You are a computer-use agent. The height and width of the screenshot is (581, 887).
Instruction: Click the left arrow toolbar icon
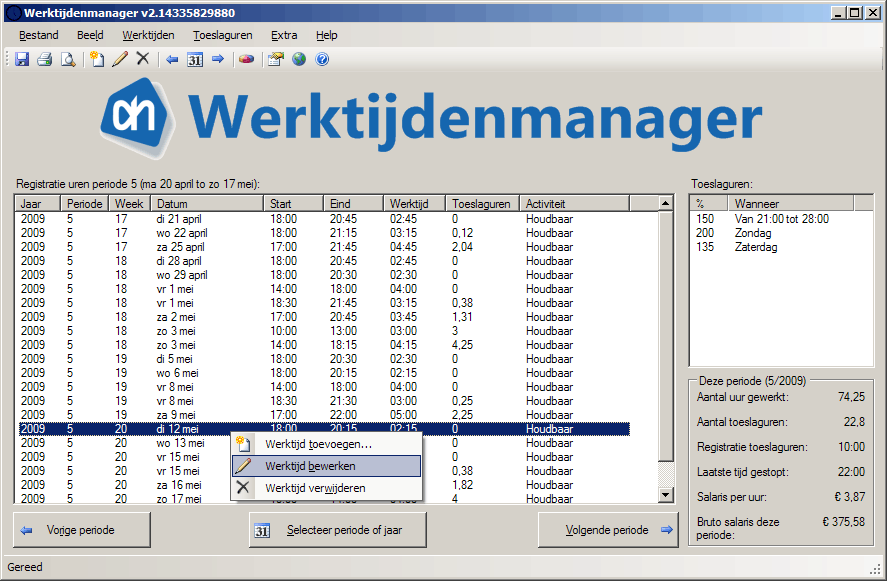[173, 59]
